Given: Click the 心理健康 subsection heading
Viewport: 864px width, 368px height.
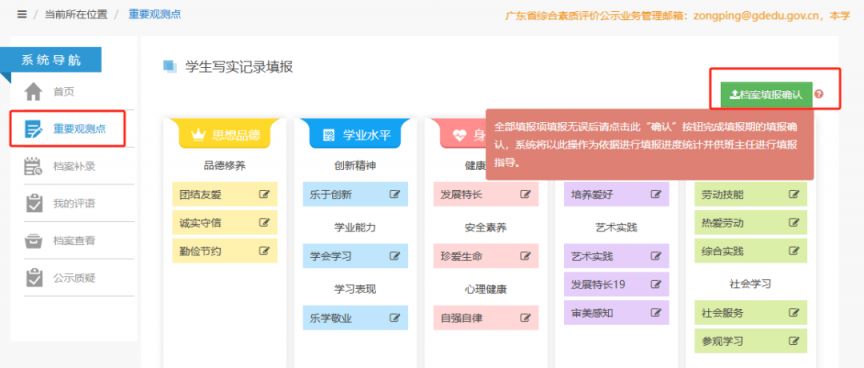Looking at the screenshot, I should [x=486, y=289].
